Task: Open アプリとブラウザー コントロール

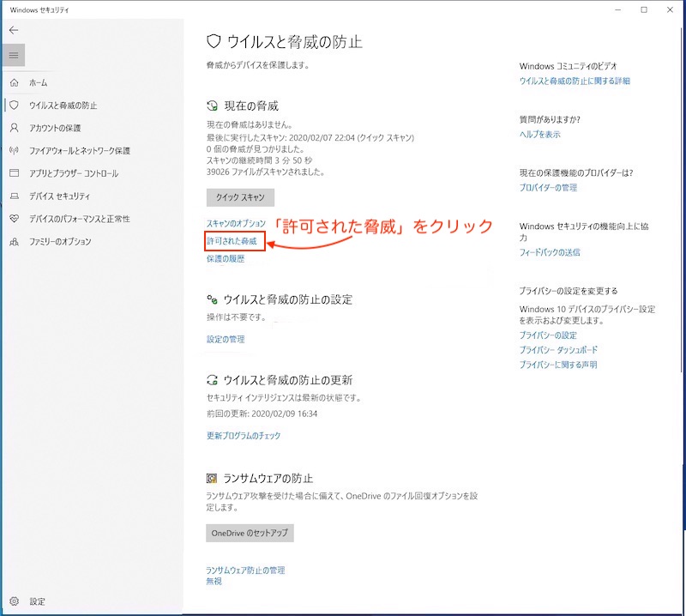Action: pos(74,173)
